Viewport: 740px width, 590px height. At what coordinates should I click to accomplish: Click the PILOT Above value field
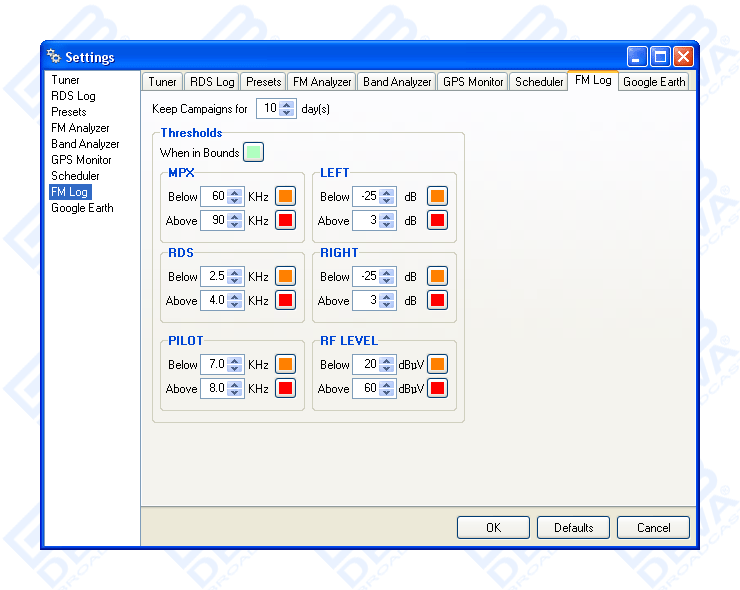click(x=214, y=388)
